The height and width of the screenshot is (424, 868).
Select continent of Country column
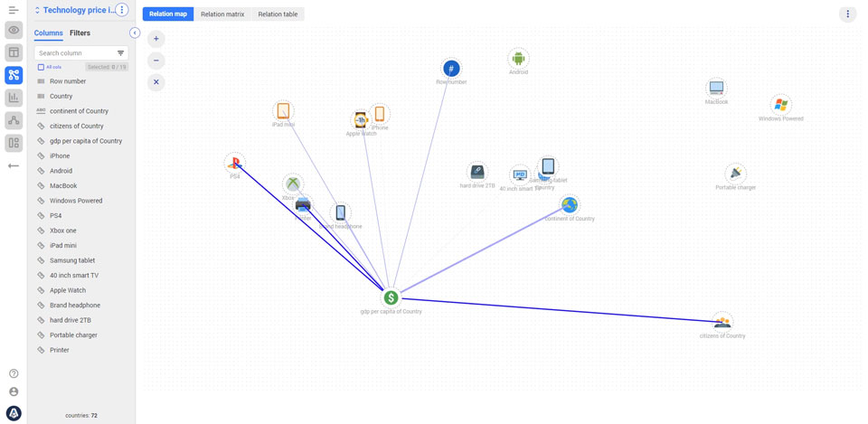[80, 111]
